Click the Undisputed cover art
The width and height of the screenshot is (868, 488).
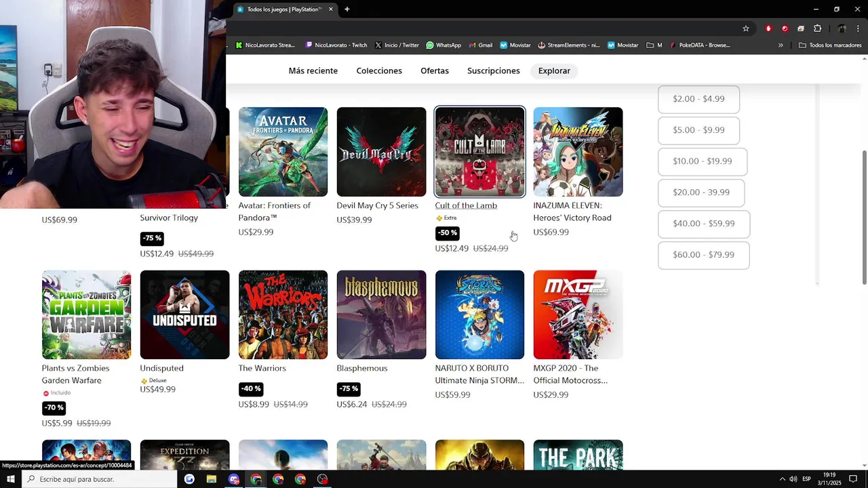pyautogui.click(x=184, y=314)
